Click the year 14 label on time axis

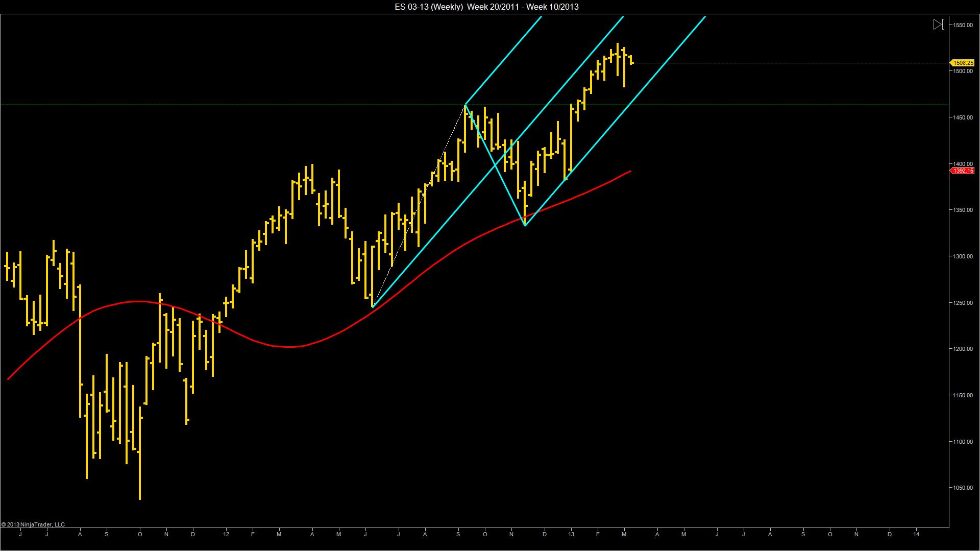[917, 535]
